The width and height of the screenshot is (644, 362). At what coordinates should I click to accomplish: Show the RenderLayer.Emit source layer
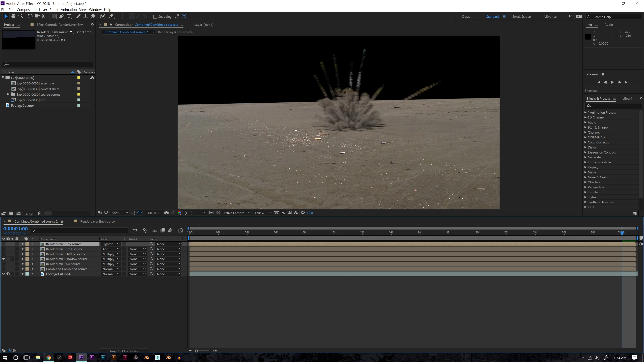click(4, 249)
